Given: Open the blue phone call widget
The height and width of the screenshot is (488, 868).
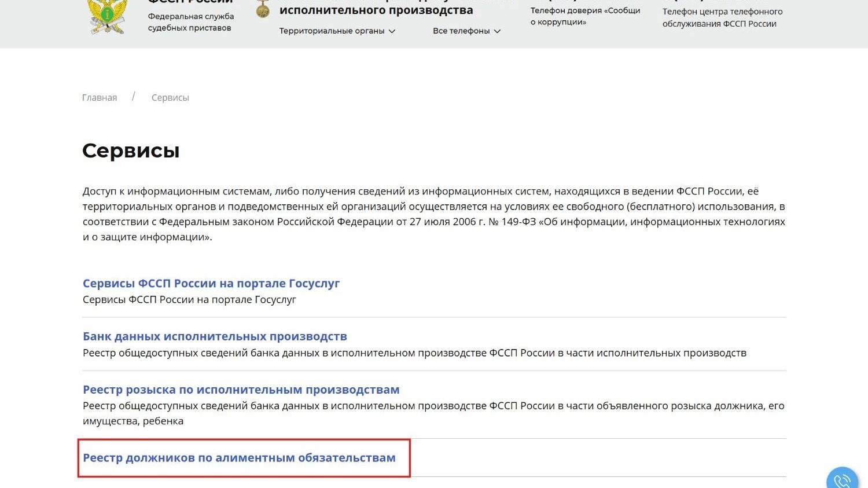Looking at the screenshot, I should click(842, 480).
